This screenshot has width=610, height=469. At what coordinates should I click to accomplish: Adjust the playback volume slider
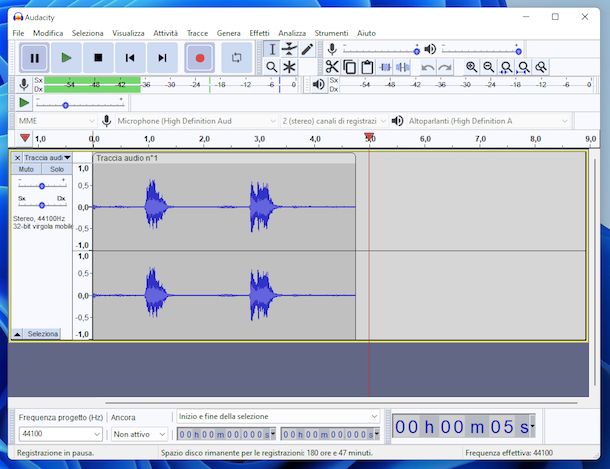[x=481, y=50]
